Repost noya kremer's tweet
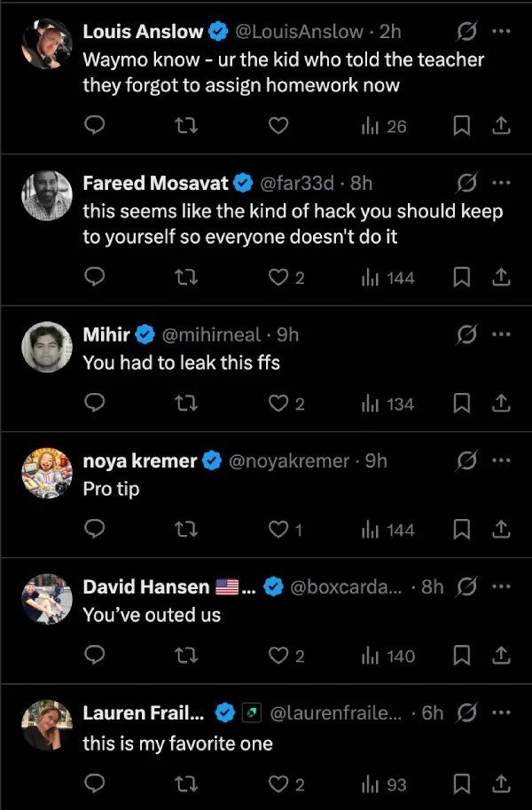 pos(186,530)
